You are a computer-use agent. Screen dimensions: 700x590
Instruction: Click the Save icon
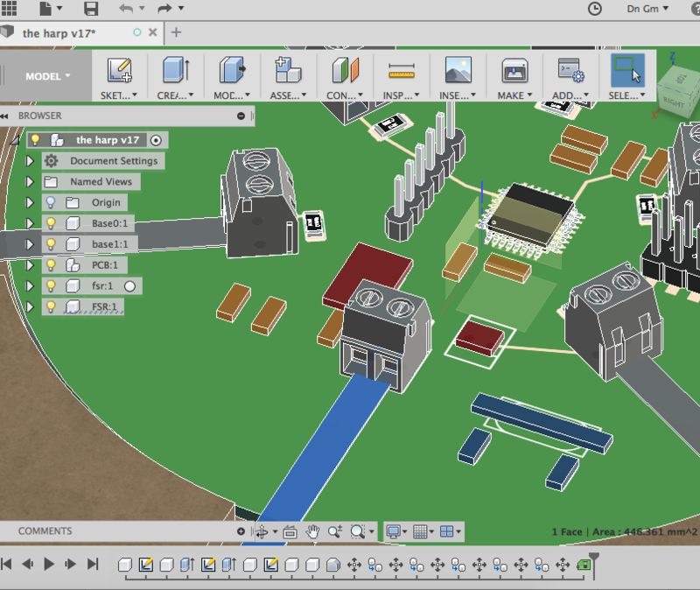pyautogui.click(x=90, y=9)
